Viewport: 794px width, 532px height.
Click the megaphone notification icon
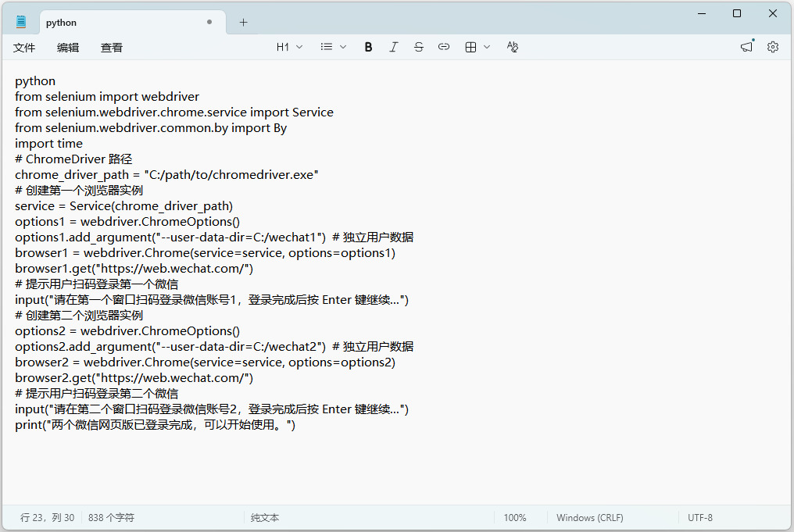(747, 47)
